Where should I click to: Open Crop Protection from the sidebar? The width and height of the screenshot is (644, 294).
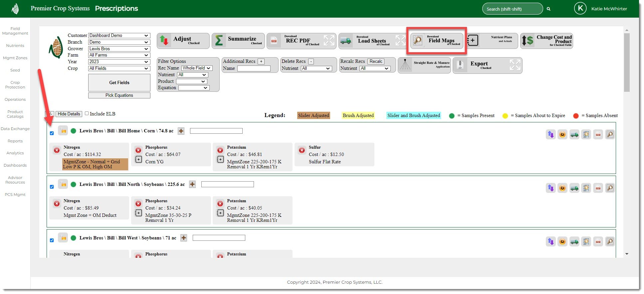[15, 85]
